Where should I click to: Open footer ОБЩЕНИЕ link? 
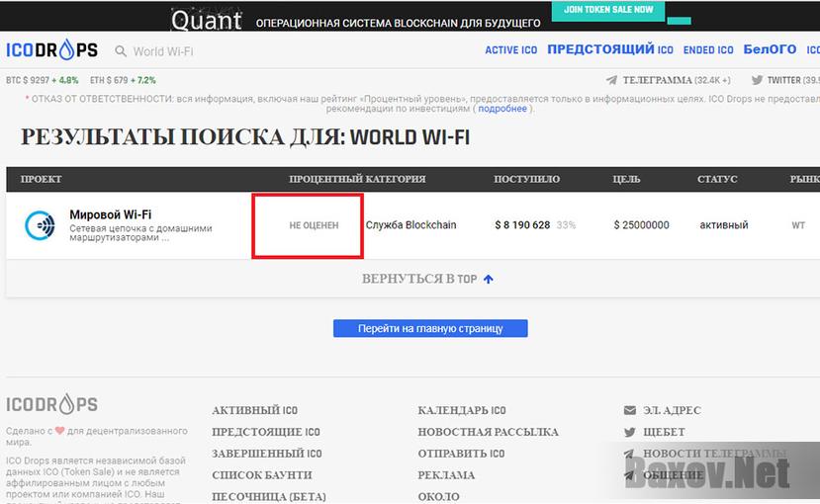(x=673, y=475)
